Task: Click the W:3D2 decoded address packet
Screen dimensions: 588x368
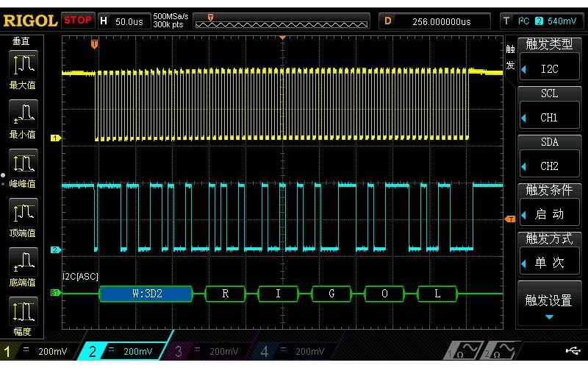Action: click(x=146, y=294)
